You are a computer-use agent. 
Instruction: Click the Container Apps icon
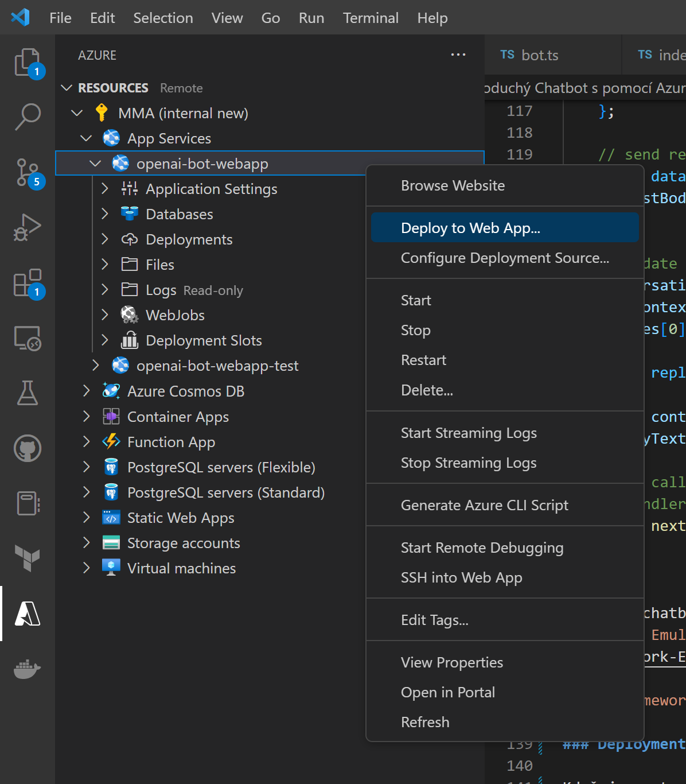tap(111, 416)
